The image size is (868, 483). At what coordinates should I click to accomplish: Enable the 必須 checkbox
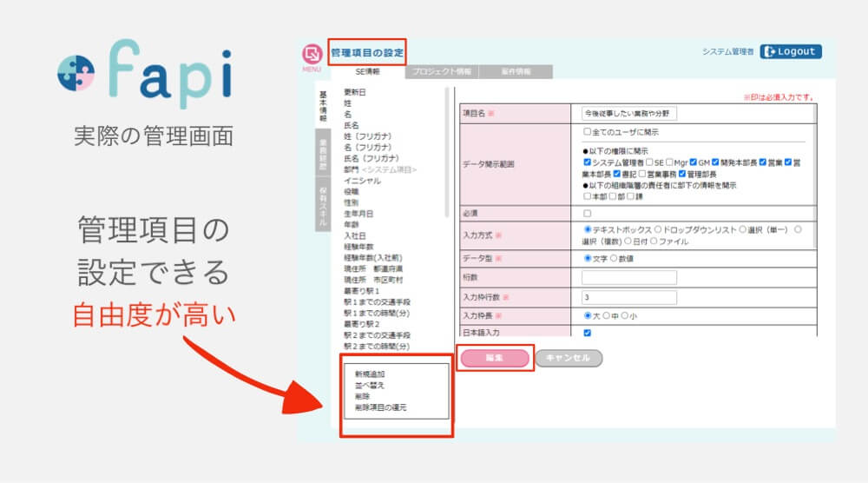tap(588, 213)
